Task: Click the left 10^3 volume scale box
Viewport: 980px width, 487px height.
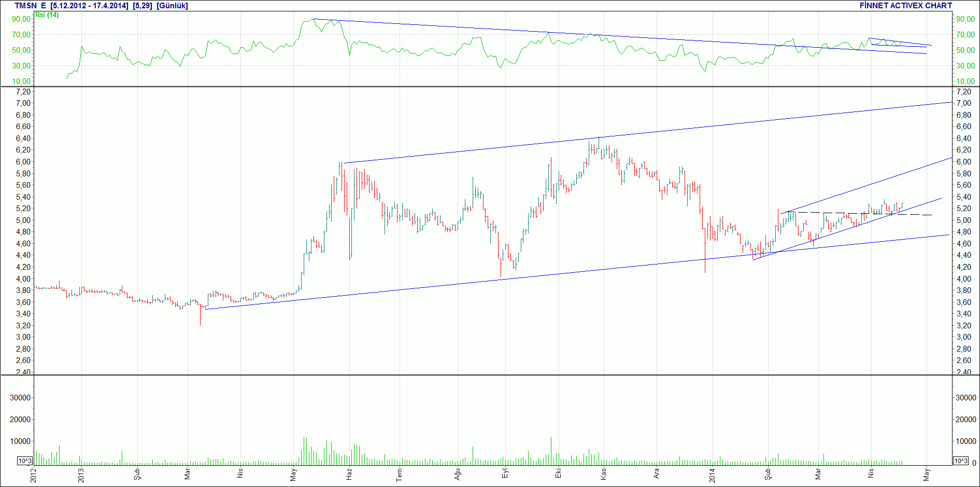Action: click(x=25, y=461)
